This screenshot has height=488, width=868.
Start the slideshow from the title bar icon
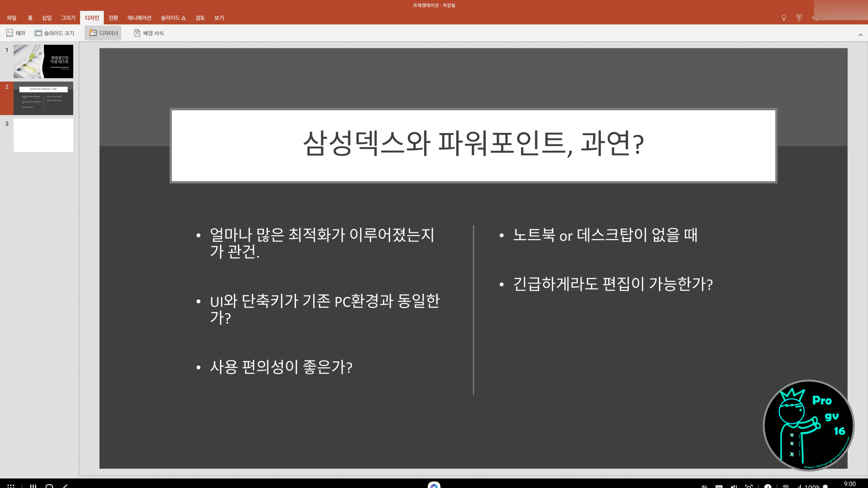(x=799, y=18)
